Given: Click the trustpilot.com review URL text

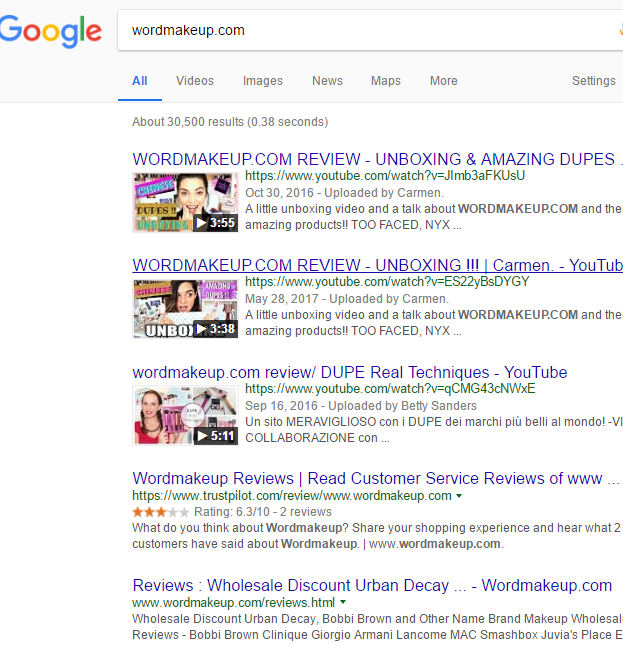Looking at the screenshot, I should pos(292,496).
